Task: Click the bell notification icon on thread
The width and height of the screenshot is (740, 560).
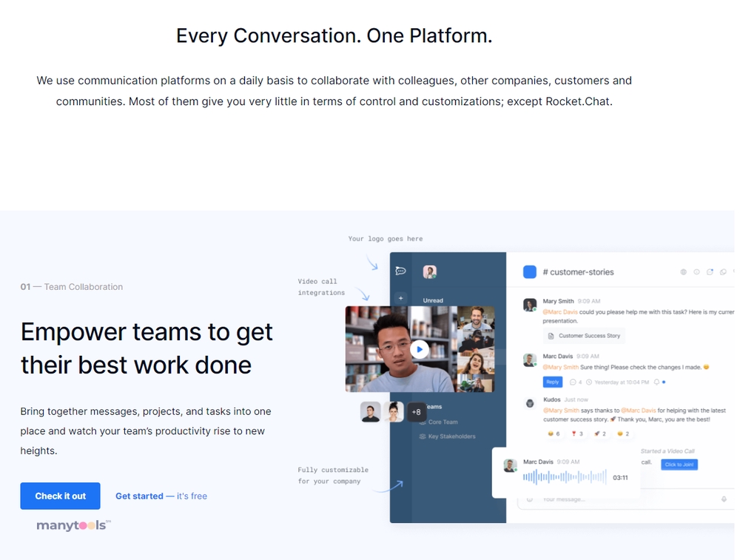Action: pyautogui.click(x=656, y=382)
